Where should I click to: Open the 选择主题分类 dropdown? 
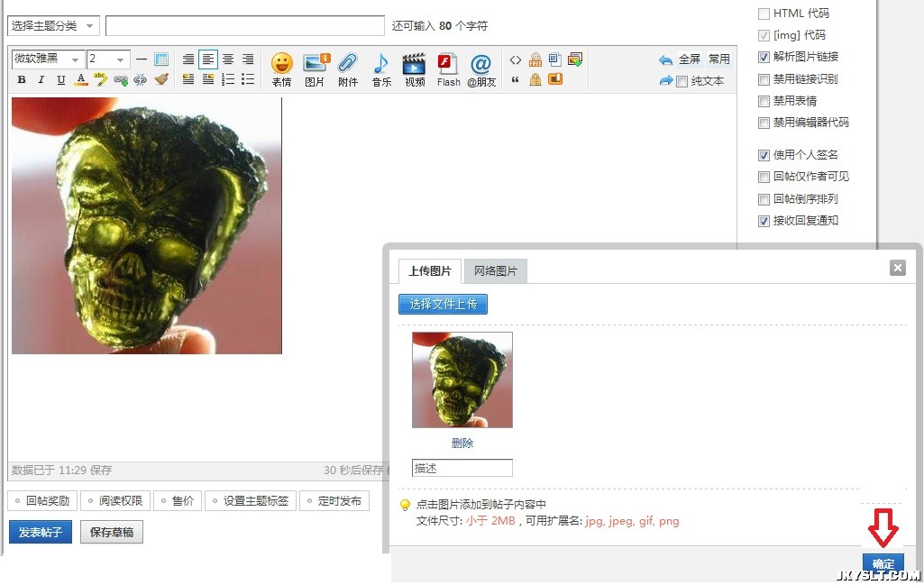pos(53,26)
